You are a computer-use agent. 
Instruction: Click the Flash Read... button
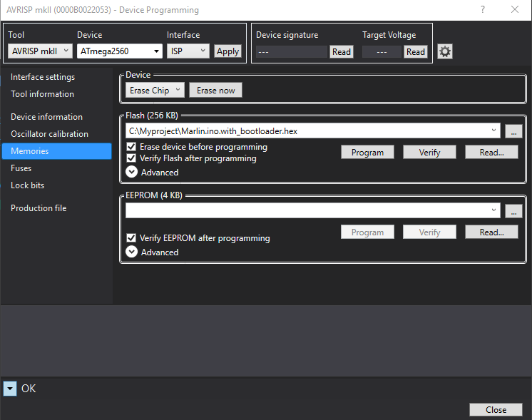point(491,153)
